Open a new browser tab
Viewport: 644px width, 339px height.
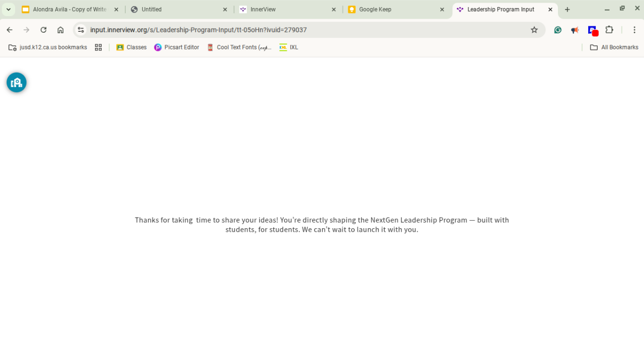pyautogui.click(x=568, y=10)
